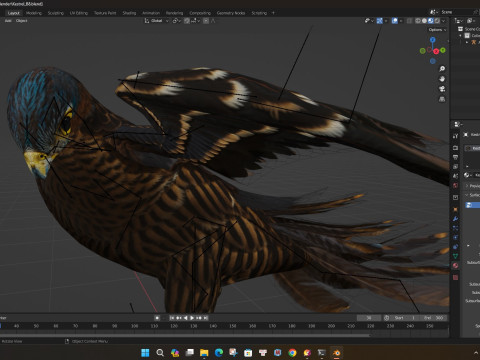
Task: Open Google Chrome from the taskbar
Action: pos(292,353)
